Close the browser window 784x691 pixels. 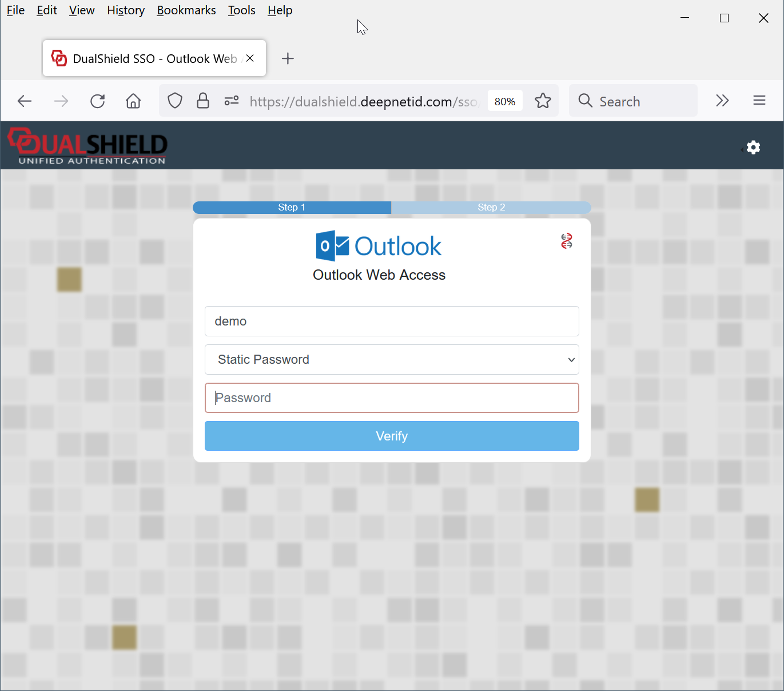coord(763,18)
